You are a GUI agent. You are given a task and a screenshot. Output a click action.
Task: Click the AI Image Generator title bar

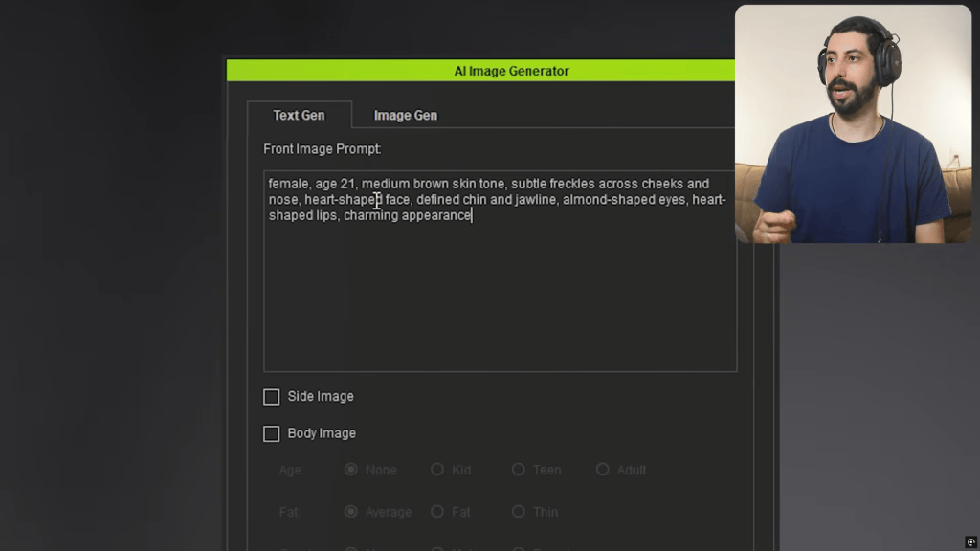(x=480, y=71)
